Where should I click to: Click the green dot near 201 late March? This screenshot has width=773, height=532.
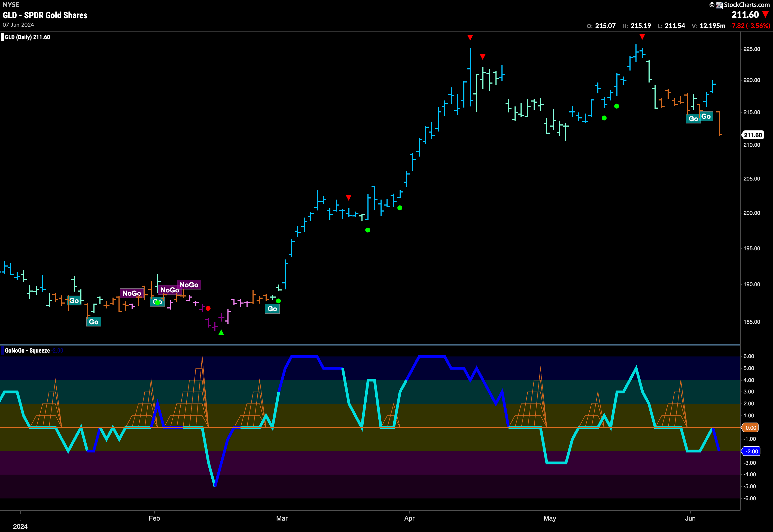pyautogui.click(x=400, y=208)
